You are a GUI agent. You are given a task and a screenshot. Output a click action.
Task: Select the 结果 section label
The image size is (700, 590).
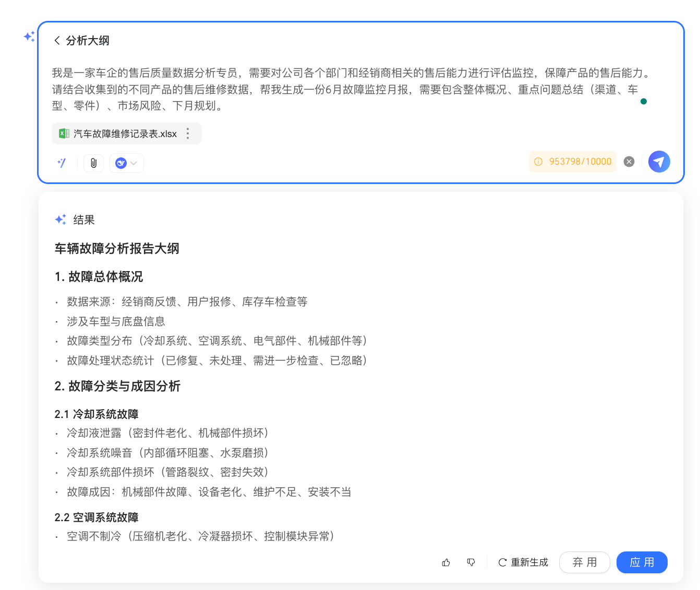pos(83,219)
